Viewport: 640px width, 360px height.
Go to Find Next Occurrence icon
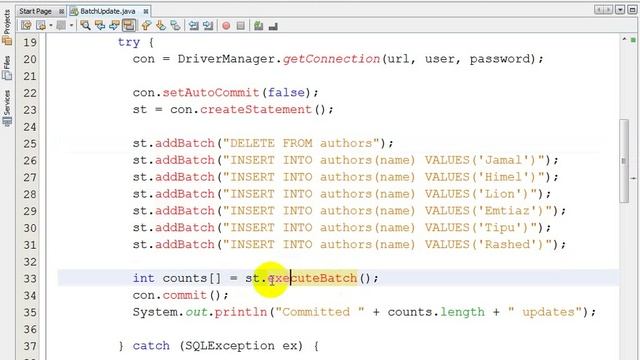(115, 26)
